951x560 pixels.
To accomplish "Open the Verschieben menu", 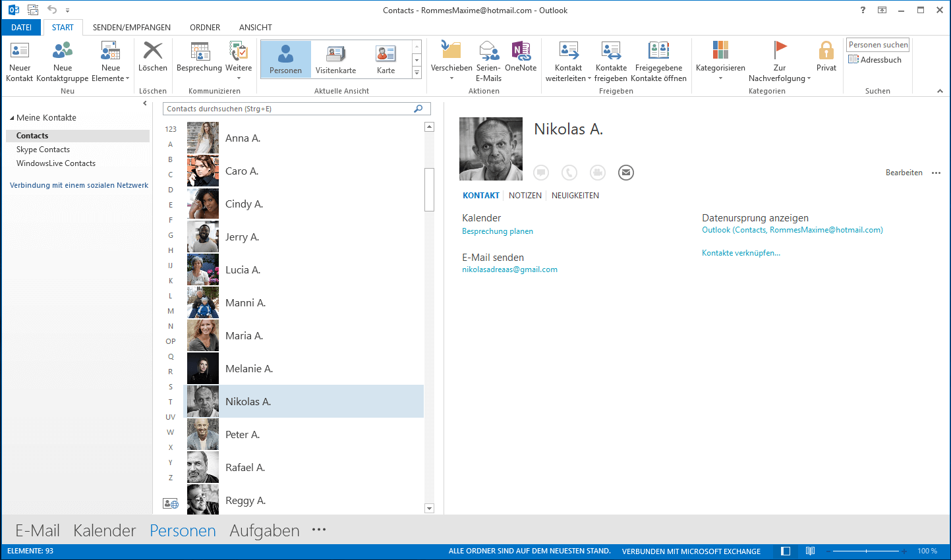I will click(x=451, y=60).
